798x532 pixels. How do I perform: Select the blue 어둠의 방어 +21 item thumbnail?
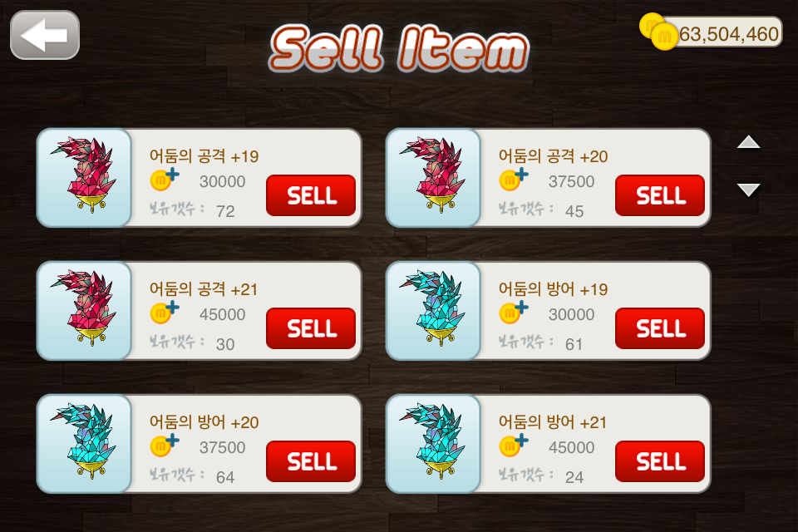pyautogui.click(x=434, y=443)
